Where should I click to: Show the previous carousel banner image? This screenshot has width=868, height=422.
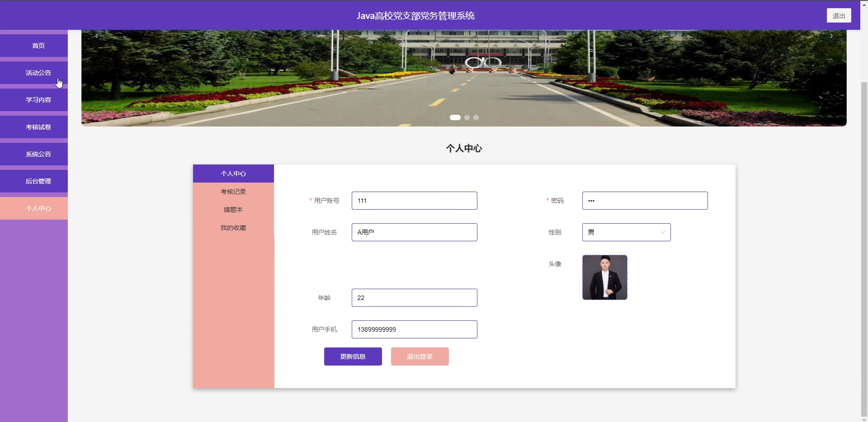(96, 36)
